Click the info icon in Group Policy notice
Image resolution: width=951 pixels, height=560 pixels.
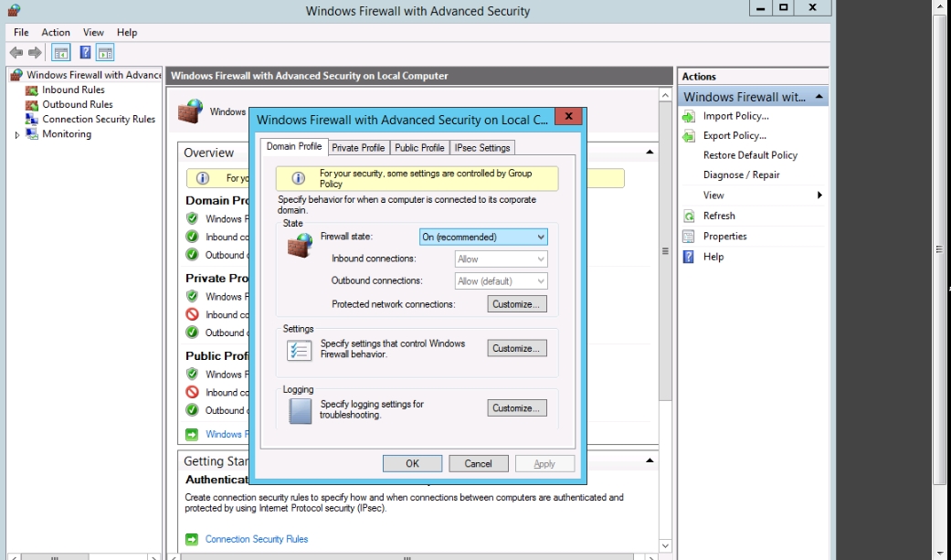click(x=298, y=178)
